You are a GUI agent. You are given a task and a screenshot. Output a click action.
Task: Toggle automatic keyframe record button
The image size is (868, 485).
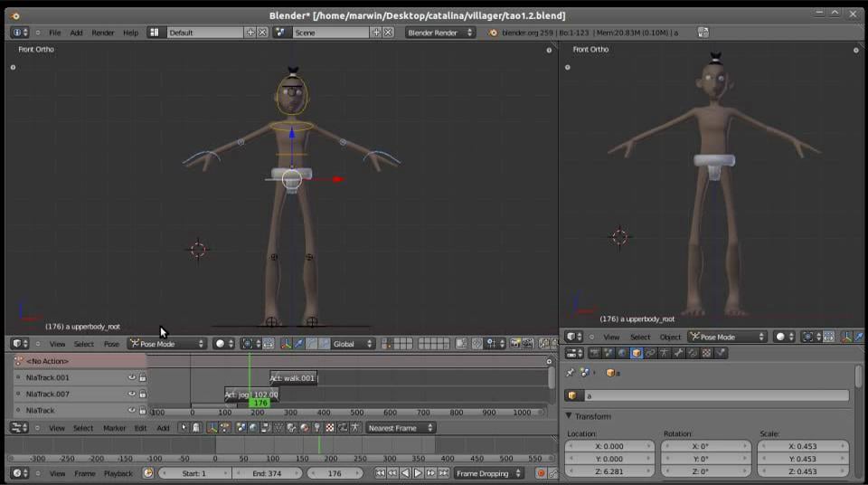click(541, 473)
